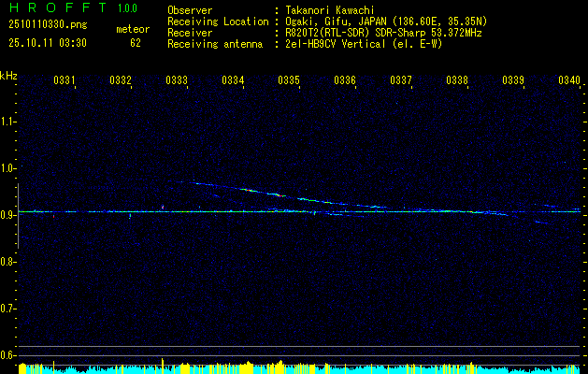
Task: Select observer name Takanori Kawachi
Action: pos(330,10)
